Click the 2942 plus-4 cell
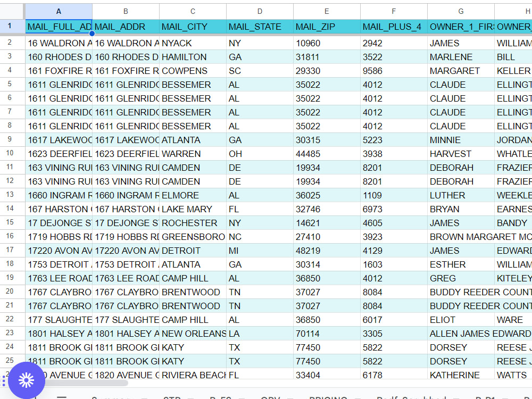 click(394, 43)
